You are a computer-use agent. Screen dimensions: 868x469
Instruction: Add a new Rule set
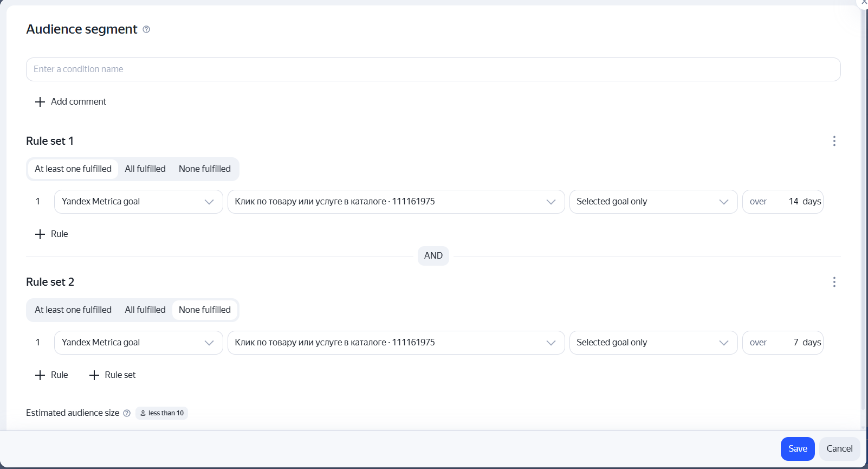[113, 375]
